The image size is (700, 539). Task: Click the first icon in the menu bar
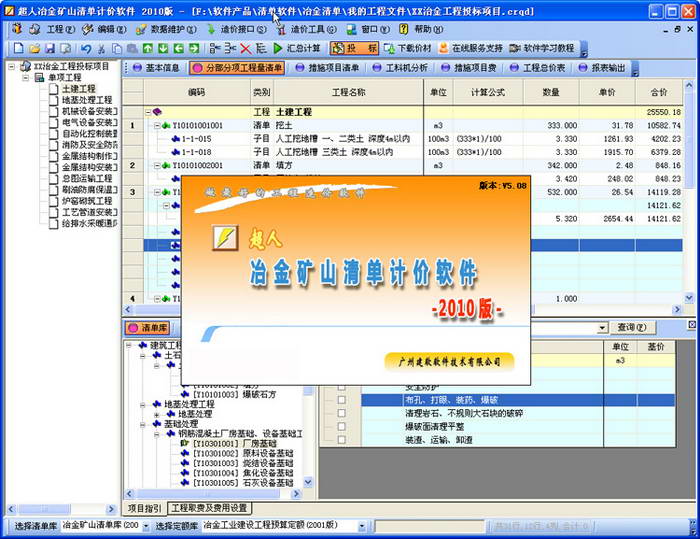pyautogui.click(x=17, y=29)
